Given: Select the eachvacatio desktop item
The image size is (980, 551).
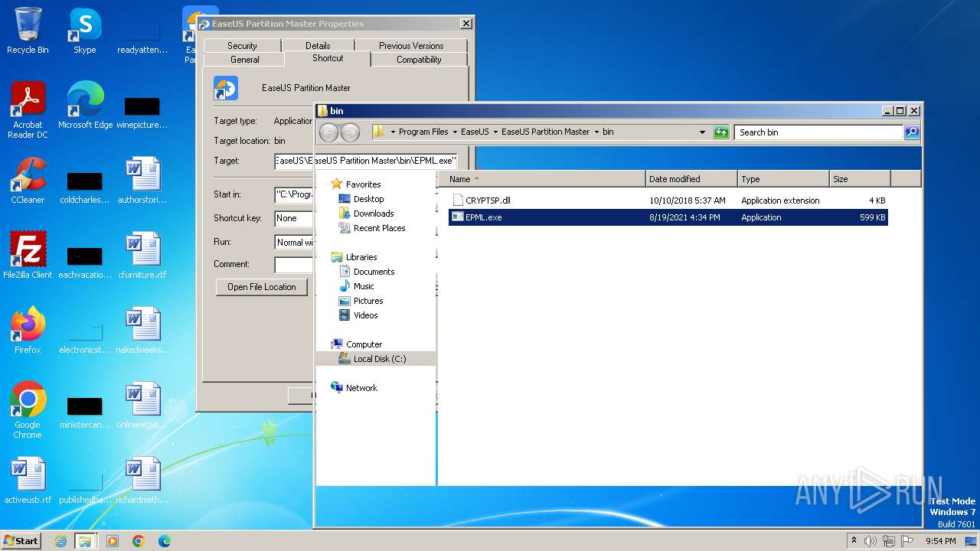Looking at the screenshot, I should pos(84,262).
